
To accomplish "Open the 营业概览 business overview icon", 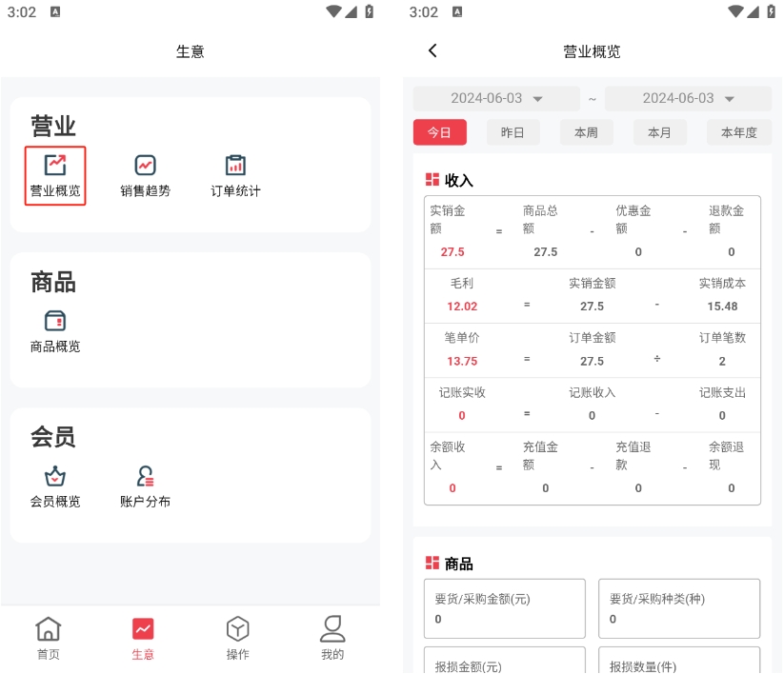I will point(55,175).
